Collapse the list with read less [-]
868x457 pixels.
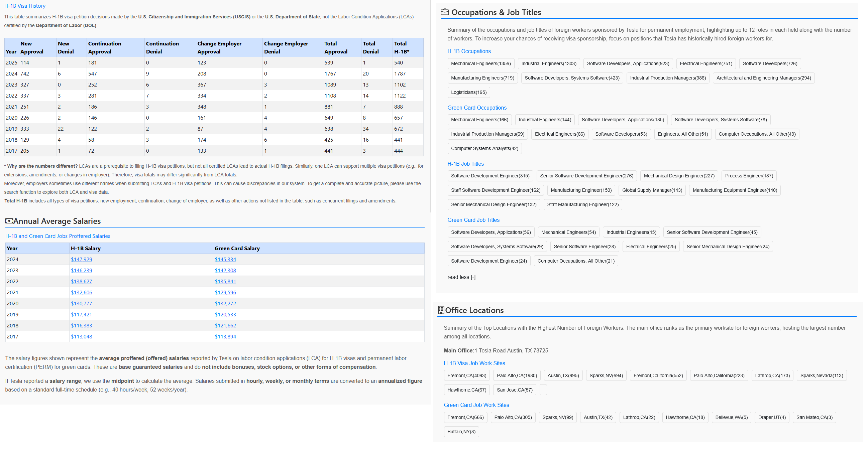(x=461, y=277)
